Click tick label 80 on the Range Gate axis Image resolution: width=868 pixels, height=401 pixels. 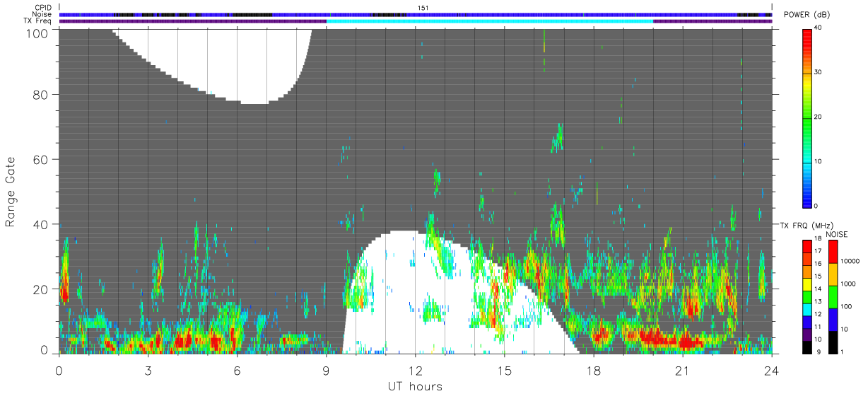[x=40, y=95]
